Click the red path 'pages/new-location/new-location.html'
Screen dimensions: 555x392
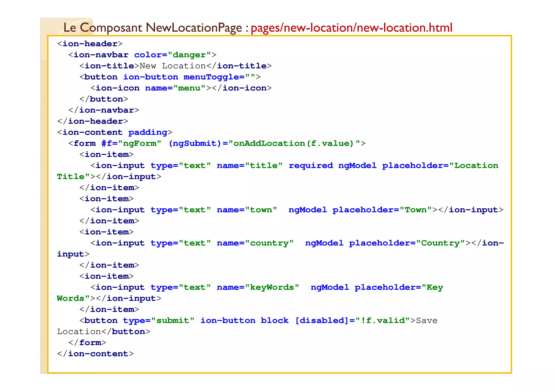(x=351, y=28)
